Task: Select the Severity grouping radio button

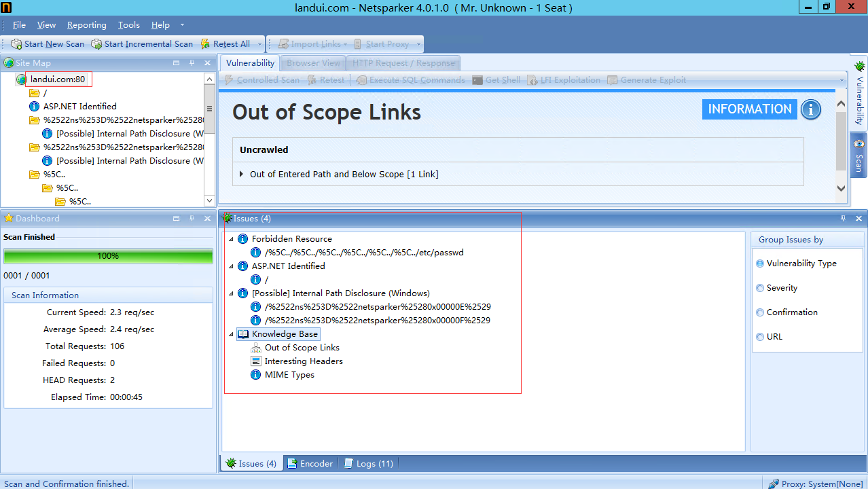Action: point(760,288)
